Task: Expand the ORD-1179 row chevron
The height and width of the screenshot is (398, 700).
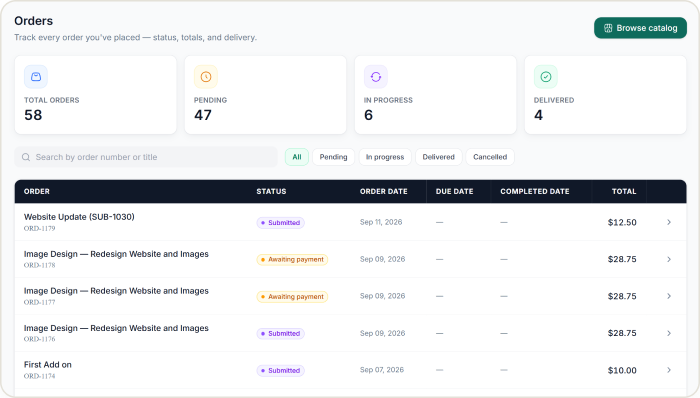Action: point(669,222)
